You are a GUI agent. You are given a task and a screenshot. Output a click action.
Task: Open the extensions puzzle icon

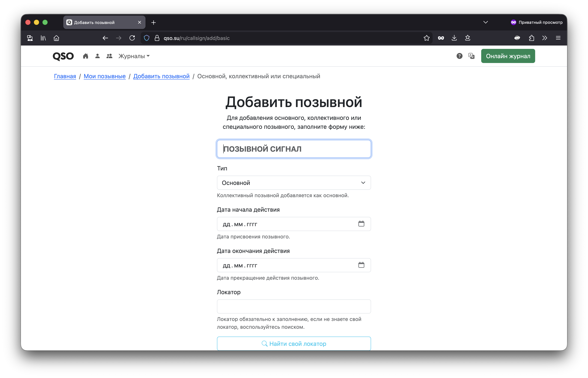[x=531, y=38]
